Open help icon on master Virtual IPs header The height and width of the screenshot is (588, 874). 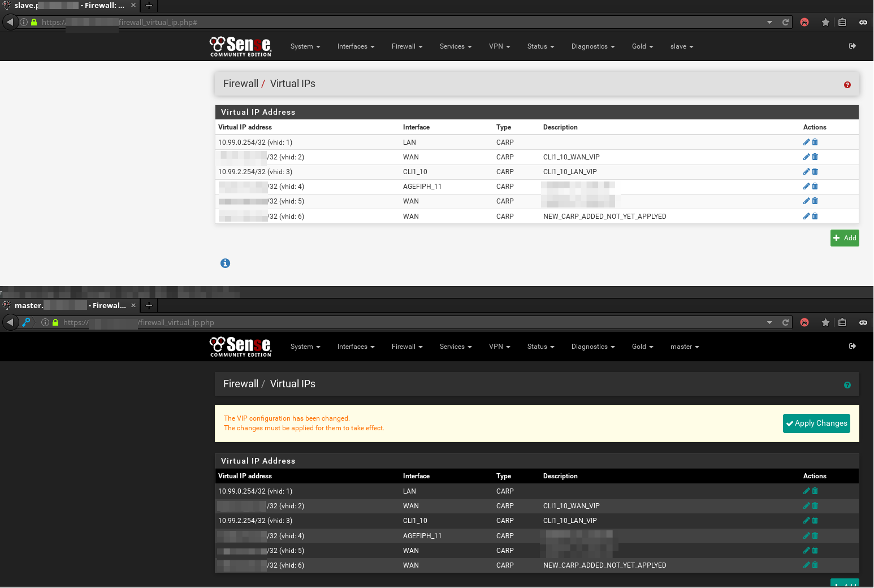pyautogui.click(x=847, y=385)
